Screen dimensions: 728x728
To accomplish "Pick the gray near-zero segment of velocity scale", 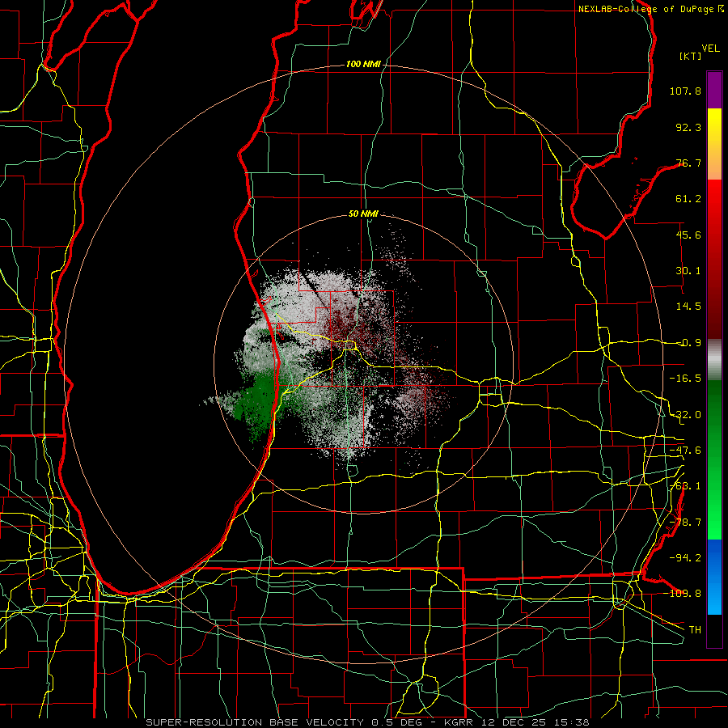I will [714, 360].
